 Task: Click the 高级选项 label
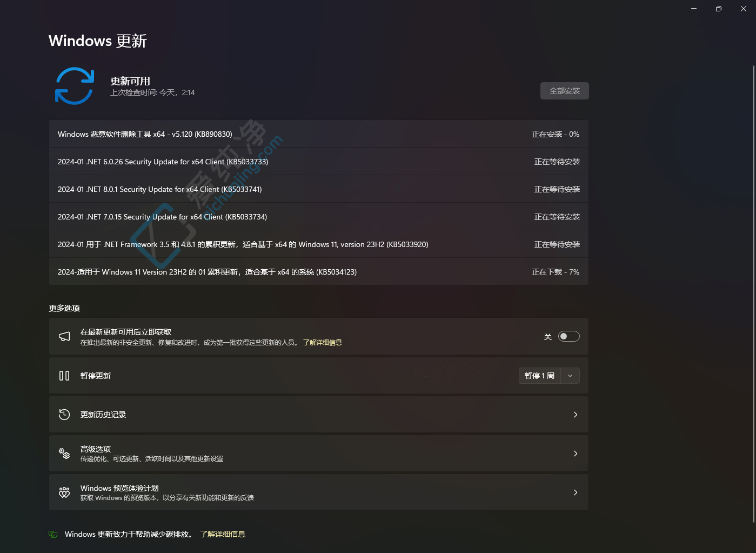(x=96, y=449)
